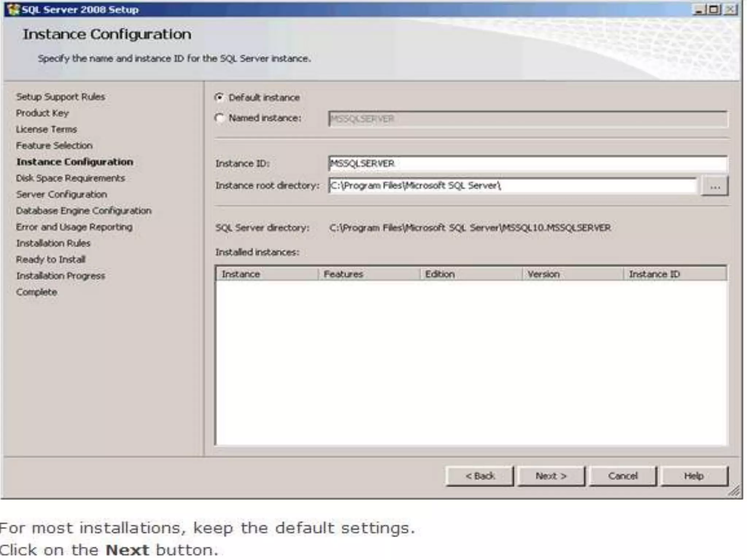Select Feature Selection step in sidebar
Image resolution: width=747 pixels, height=560 pixels.
point(54,145)
